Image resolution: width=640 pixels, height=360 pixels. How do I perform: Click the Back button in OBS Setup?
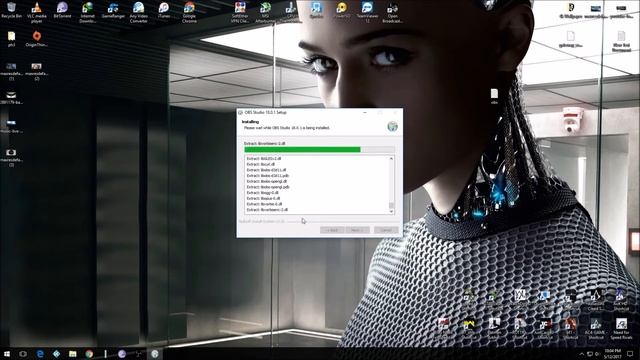click(x=332, y=230)
